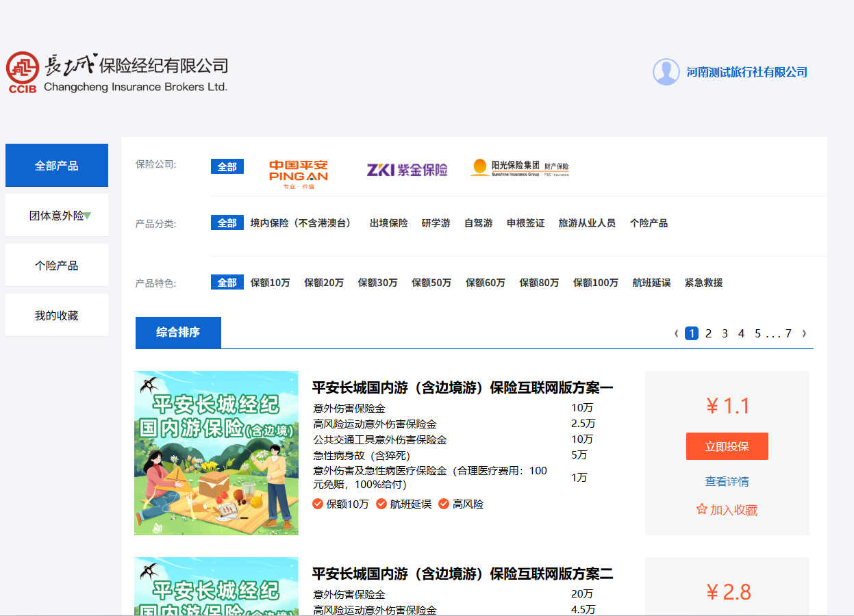This screenshot has height=616, width=854.
Task: Open 个险产品 in the left sidebar
Action: pyautogui.click(x=57, y=266)
